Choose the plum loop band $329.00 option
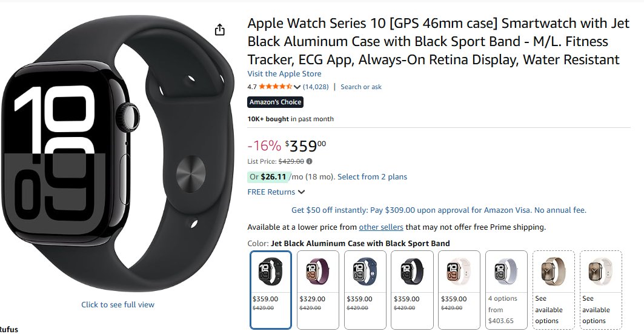 317,289
